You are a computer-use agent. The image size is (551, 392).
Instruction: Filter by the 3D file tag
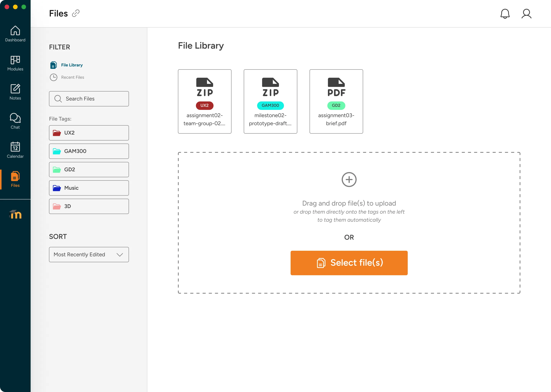pos(89,206)
